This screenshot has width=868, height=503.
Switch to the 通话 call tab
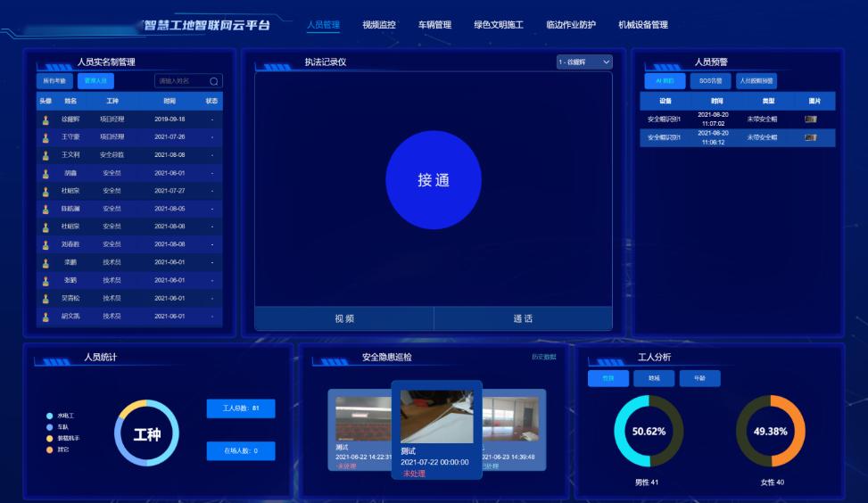523,318
